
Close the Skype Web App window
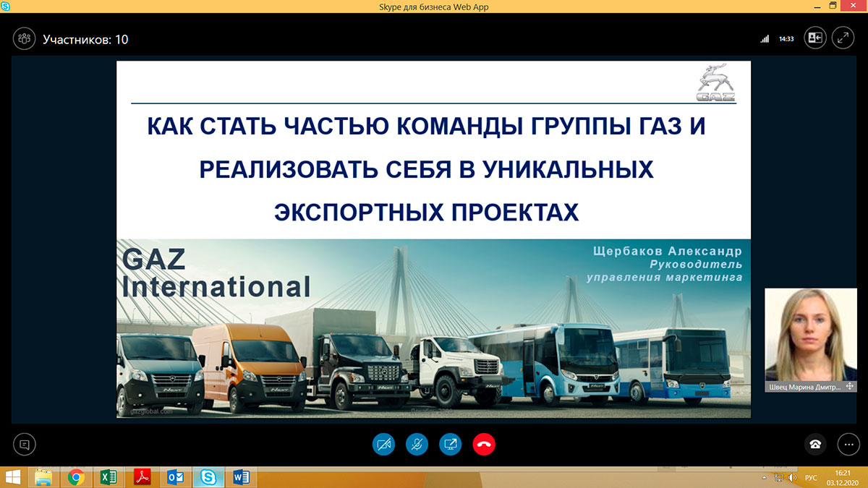pos(854,6)
